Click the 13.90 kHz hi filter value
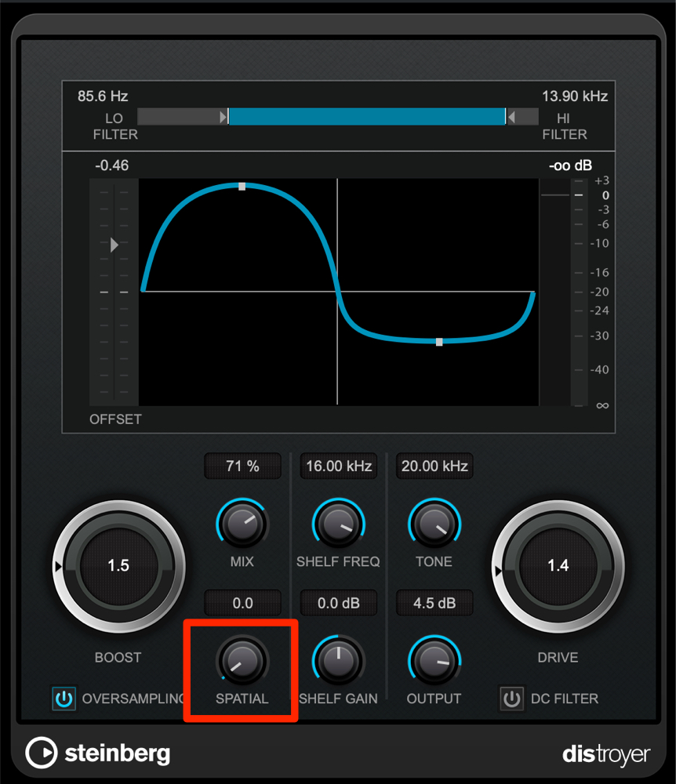Screen dimensions: 676x784 coord(575,96)
